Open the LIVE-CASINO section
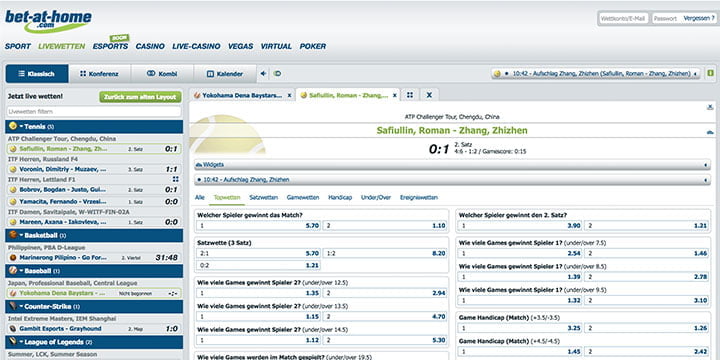Viewport: 720px width, 360px height. click(x=197, y=46)
